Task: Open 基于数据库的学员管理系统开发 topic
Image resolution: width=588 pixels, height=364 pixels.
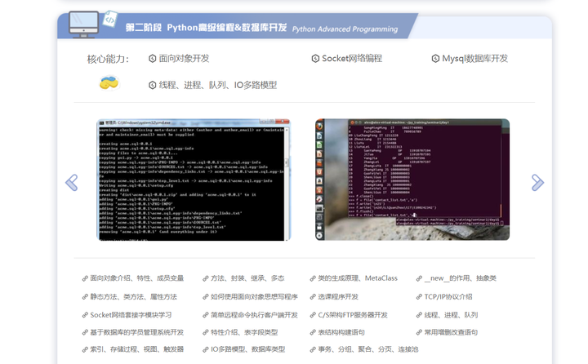Action: [x=137, y=332]
